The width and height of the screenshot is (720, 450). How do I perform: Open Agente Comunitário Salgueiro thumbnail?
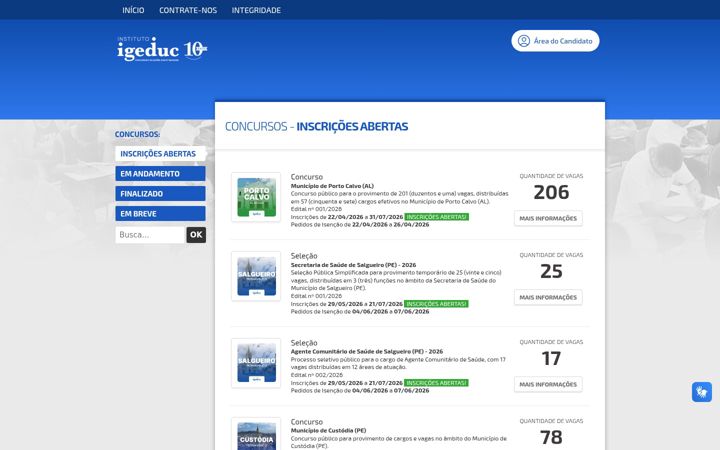pos(256,363)
